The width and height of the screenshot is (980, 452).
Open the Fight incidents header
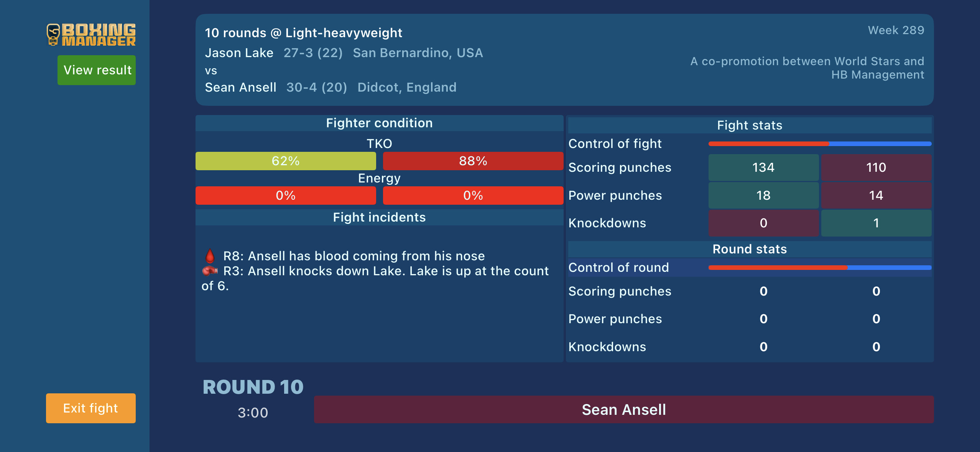click(379, 217)
